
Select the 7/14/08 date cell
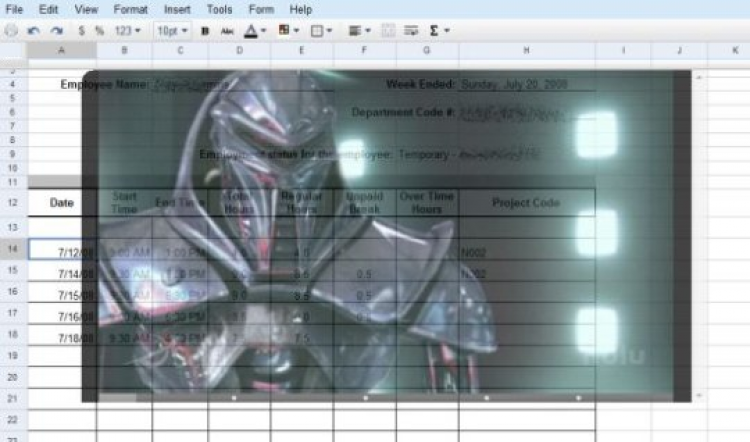62,272
